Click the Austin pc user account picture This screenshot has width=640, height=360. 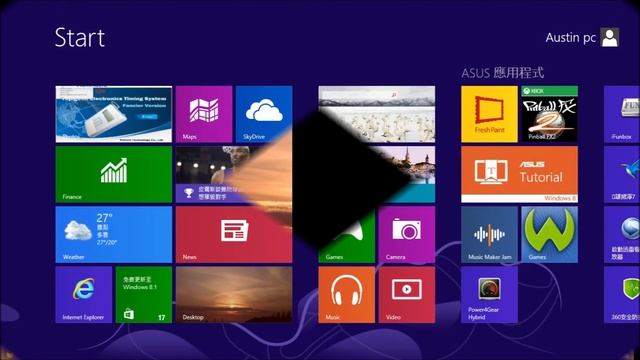[610, 38]
